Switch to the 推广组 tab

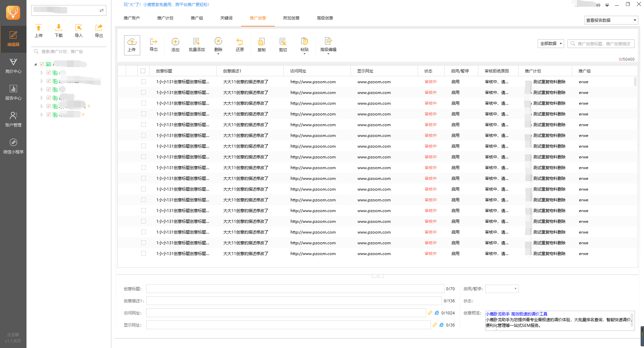click(x=197, y=18)
